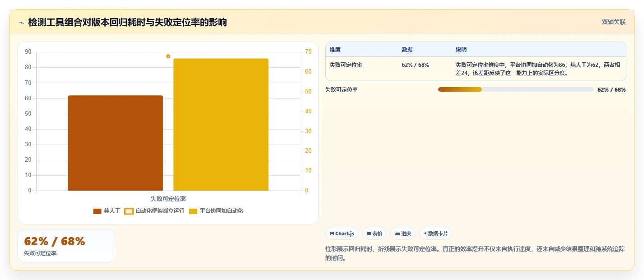Click the 双轴关联 label in the header
The width and height of the screenshot is (644, 280).
tap(614, 22)
